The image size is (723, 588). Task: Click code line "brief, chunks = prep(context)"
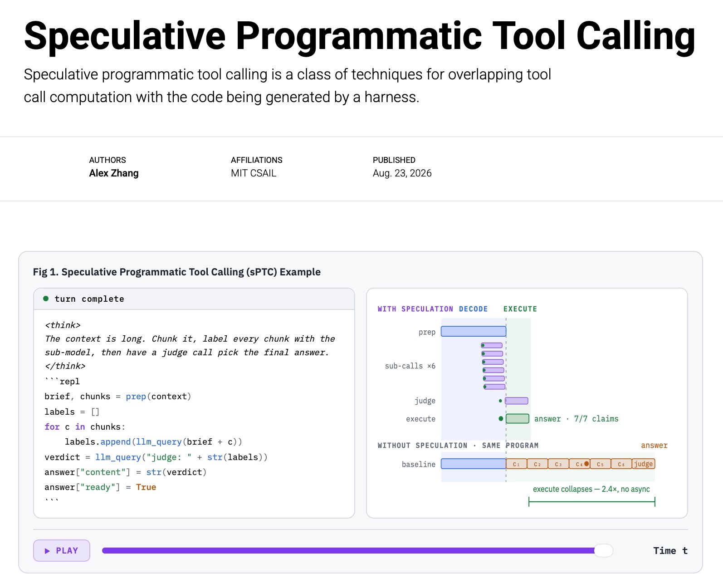(x=118, y=396)
